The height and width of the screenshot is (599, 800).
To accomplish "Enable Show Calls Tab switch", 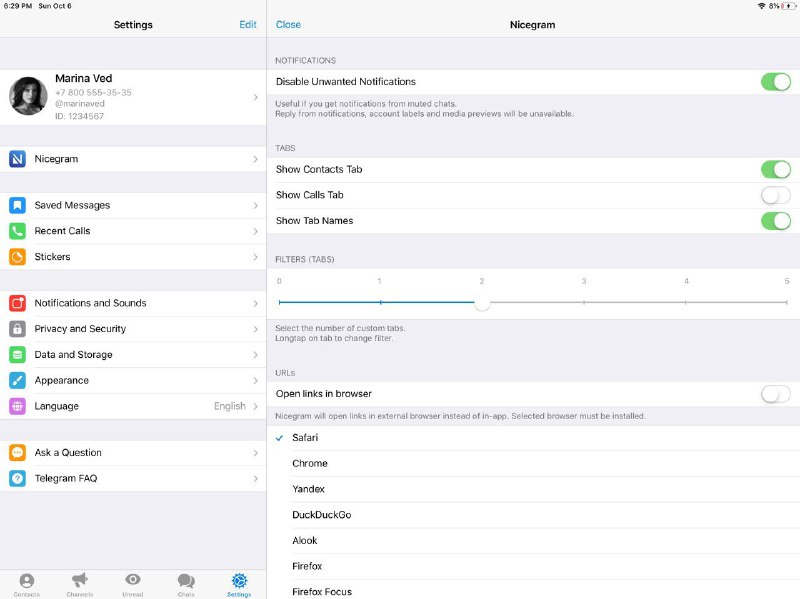I will tap(776, 195).
